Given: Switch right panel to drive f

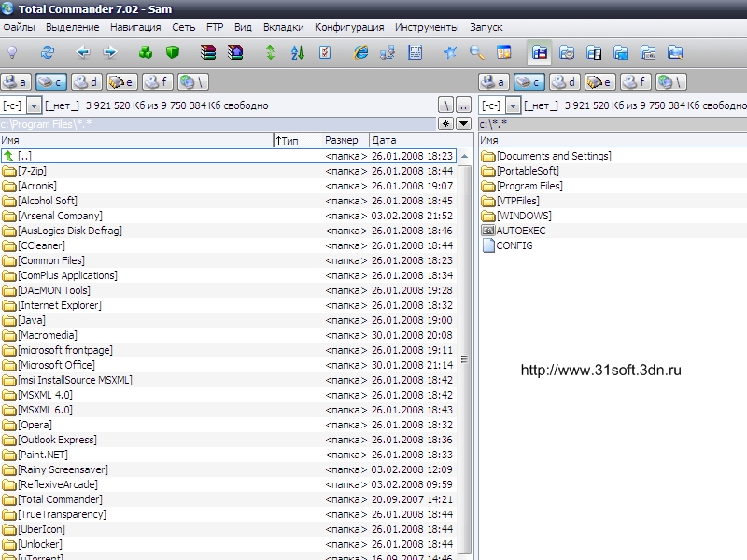Looking at the screenshot, I should point(636,82).
